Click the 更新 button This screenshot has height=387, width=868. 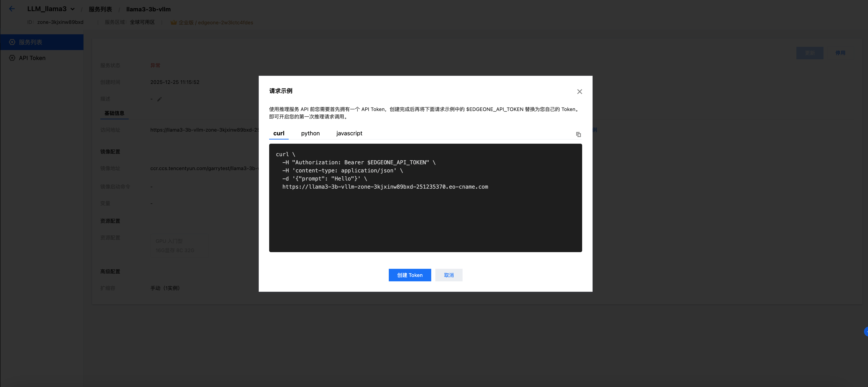810,53
